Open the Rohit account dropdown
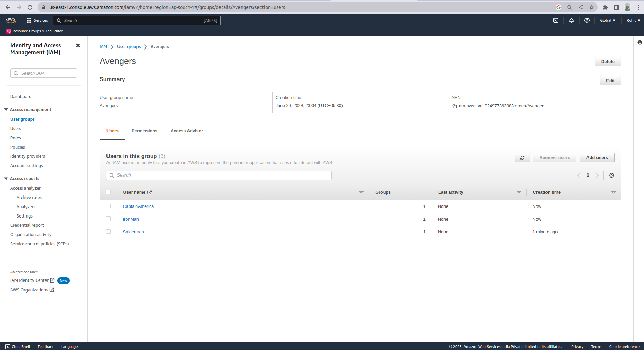The width and height of the screenshot is (644, 350). (x=633, y=20)
